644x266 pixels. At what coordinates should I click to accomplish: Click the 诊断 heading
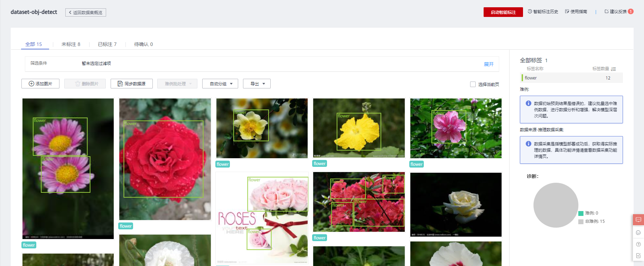pyautogui.click(x=533, y=176)
